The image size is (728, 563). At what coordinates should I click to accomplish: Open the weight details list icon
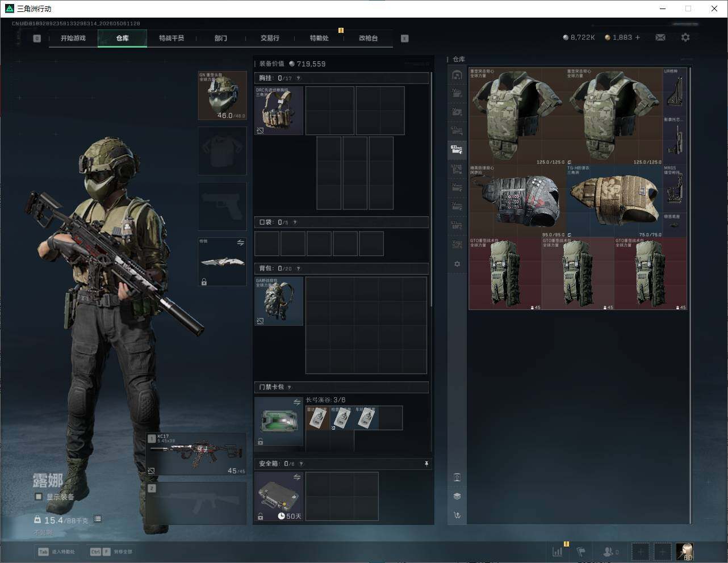(98, 519)
